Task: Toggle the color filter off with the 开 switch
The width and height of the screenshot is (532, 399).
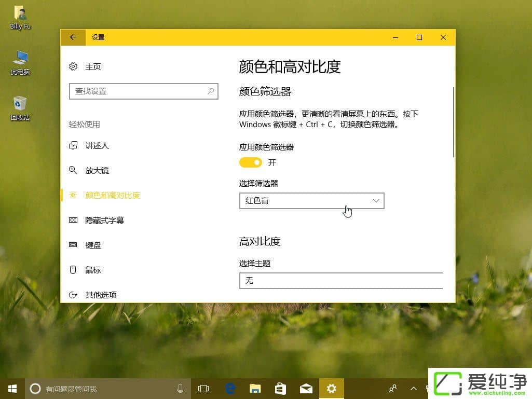Action: (251, 162)
